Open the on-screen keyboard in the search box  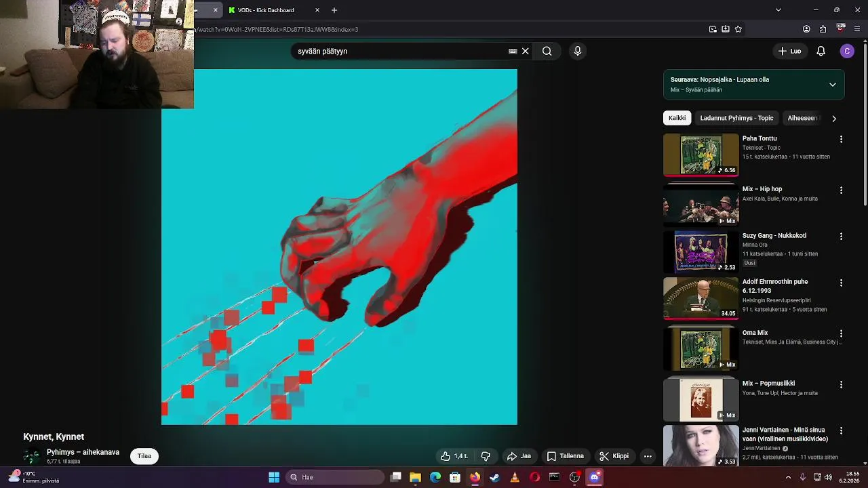[513, 51]
